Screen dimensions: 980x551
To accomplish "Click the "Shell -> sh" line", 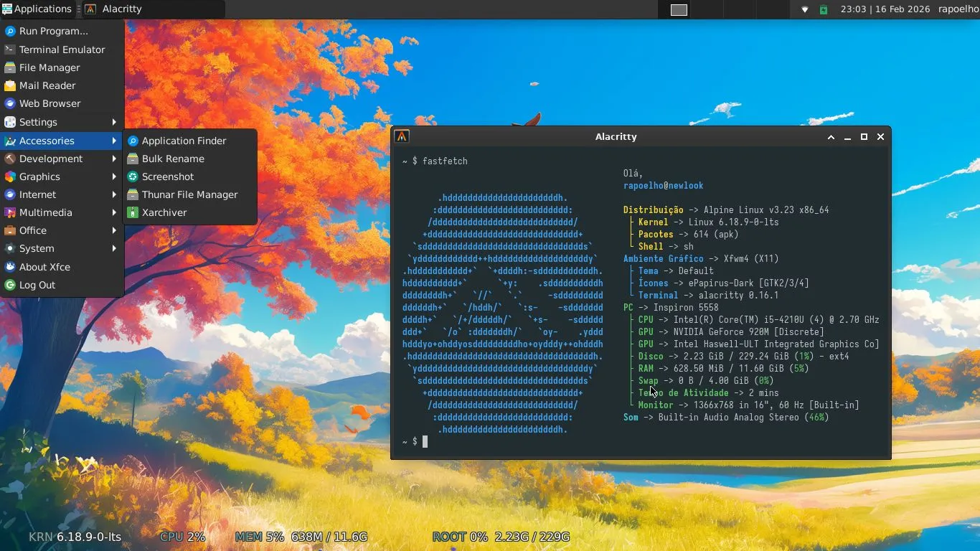I will tap(666, 246).
